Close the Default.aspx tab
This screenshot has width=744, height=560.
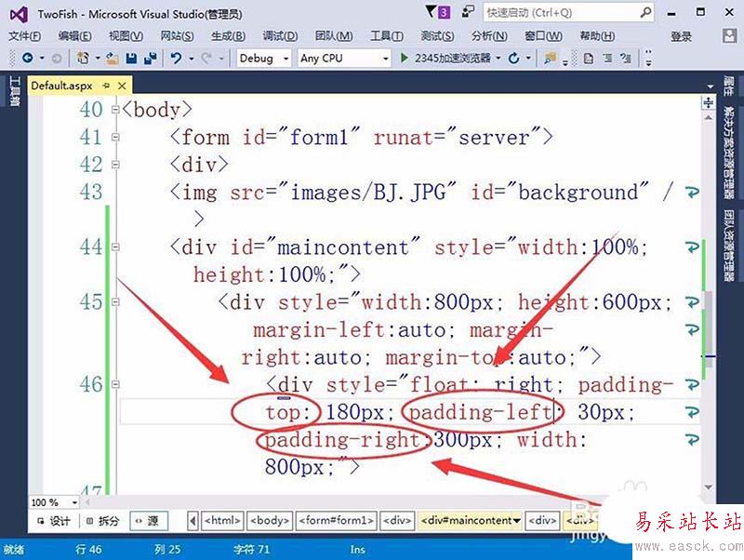pos(122,86)
